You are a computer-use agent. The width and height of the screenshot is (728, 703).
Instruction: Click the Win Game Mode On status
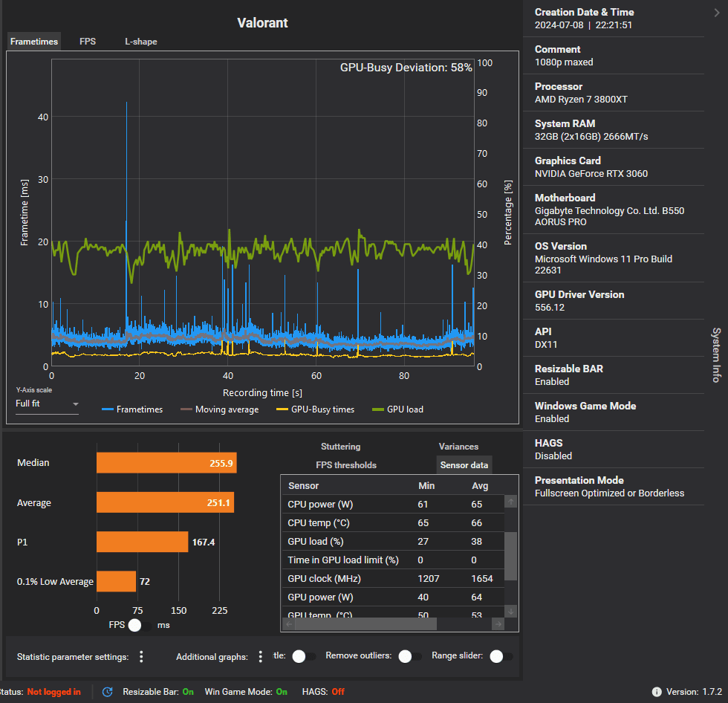pyautogui.click(x=246, y=692)
